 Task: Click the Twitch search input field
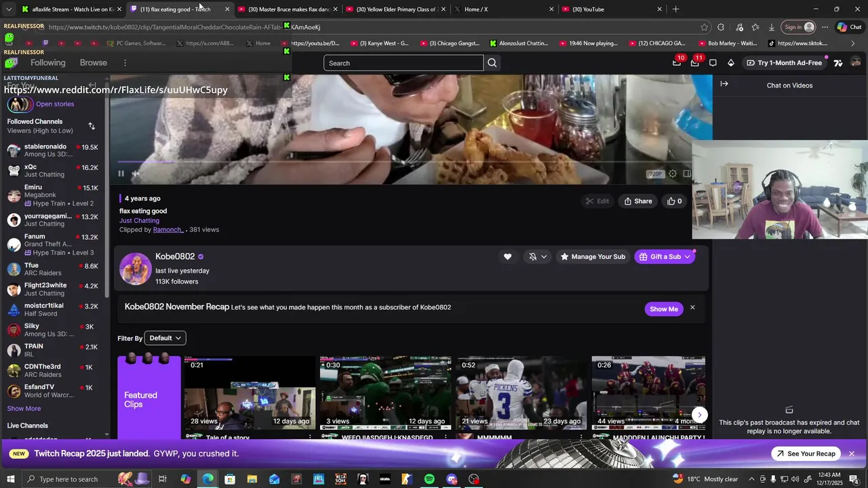point(403,63)
